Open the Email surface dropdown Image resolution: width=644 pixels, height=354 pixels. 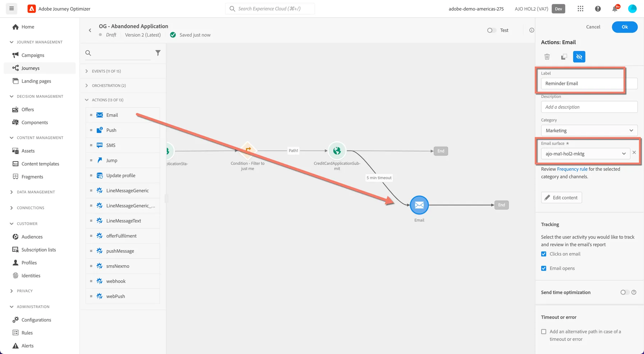(585, 154)
